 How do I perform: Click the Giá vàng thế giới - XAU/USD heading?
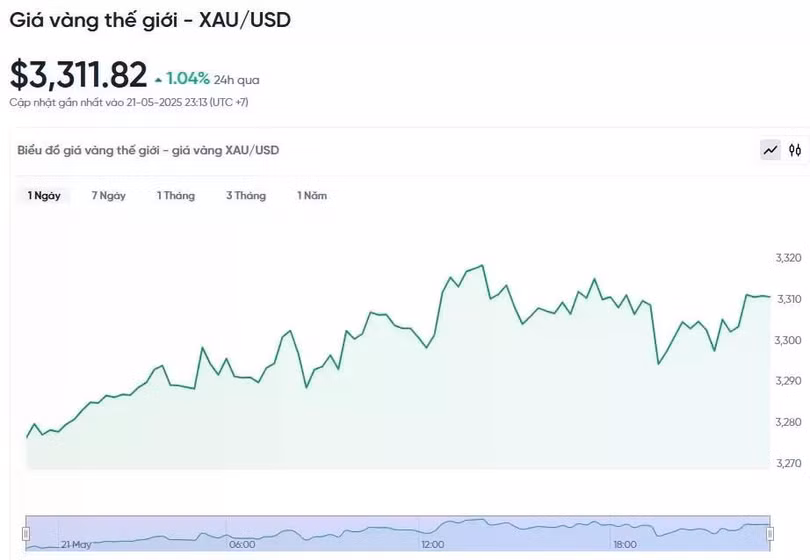click(x=150, y=19)
